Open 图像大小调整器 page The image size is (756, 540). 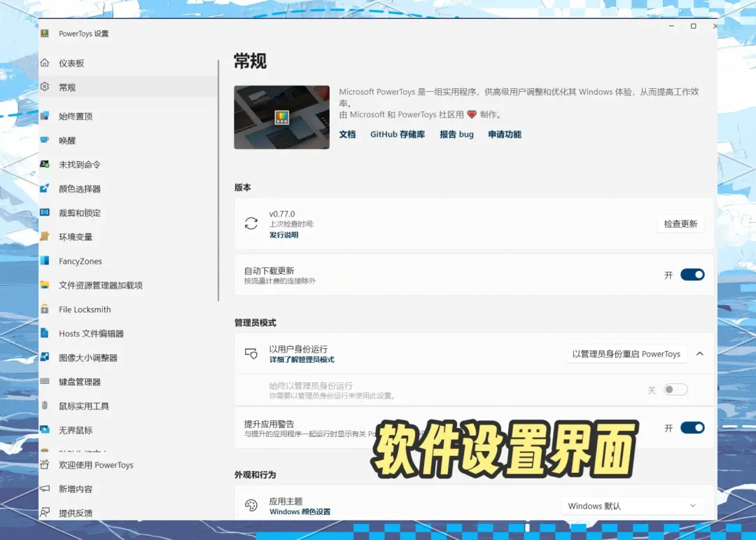tap(128, 358)
